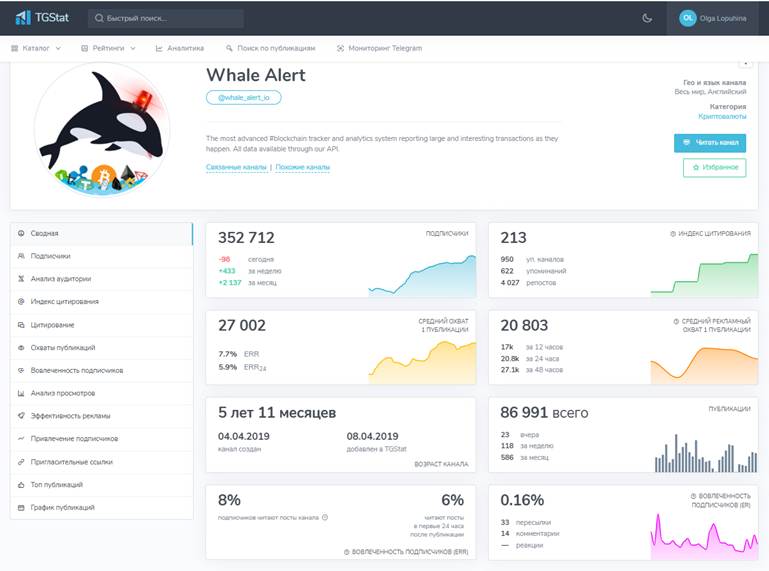The width and height of the screenshot is (769, 571).
Task: Click the @whale_alert_io handle button
Action: click(x=244, y=98)
